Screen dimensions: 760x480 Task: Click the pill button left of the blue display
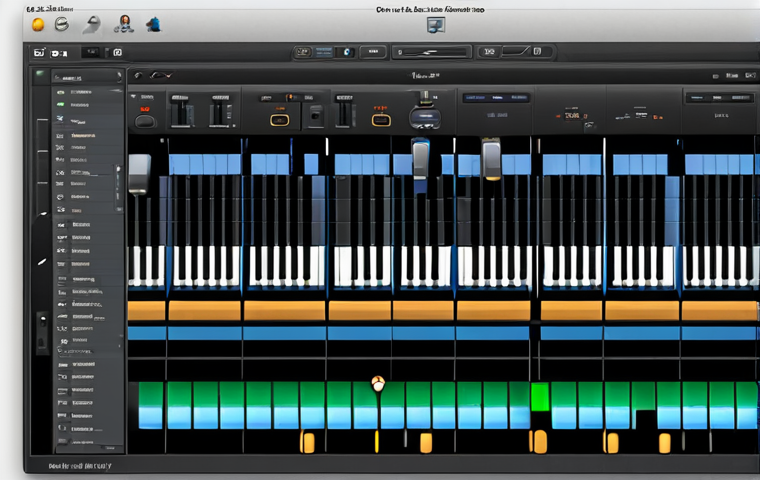coord(303,52)
